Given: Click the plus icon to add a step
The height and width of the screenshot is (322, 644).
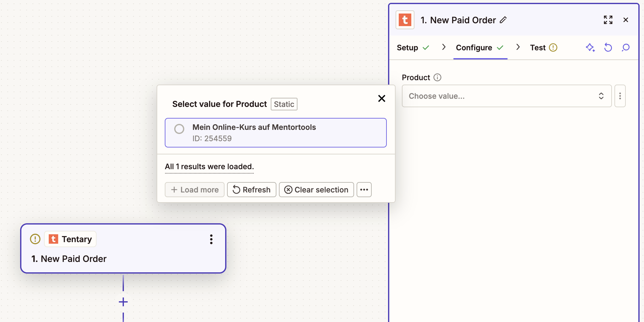Looking at the screenshot, I should (x=123, y=302).
